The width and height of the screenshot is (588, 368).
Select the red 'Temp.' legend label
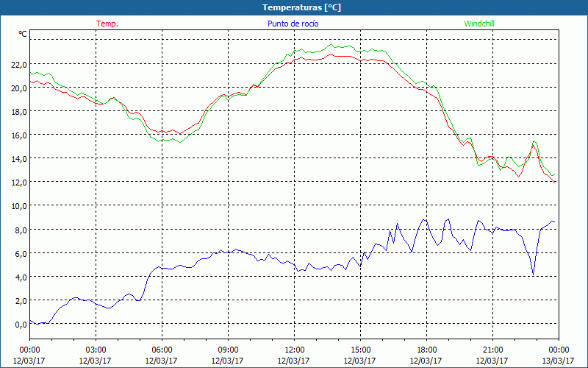(107, 24)
